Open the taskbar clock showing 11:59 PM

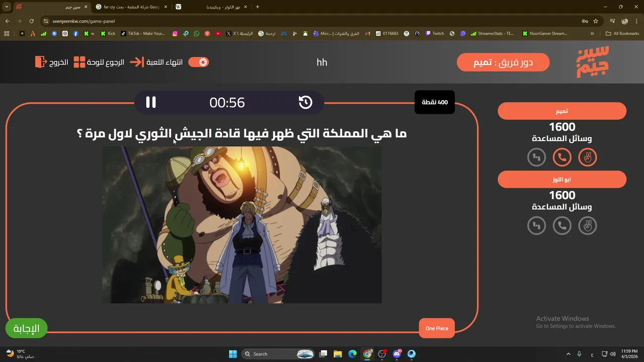click(x=629, y=354)
